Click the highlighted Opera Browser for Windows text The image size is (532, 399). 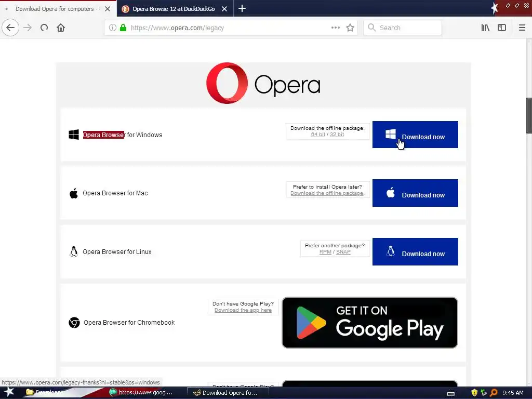123,135
